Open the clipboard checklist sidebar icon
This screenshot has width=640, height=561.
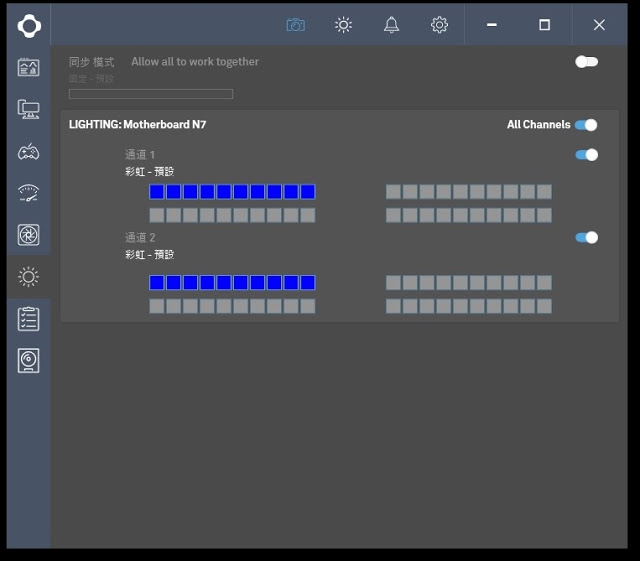29,319
